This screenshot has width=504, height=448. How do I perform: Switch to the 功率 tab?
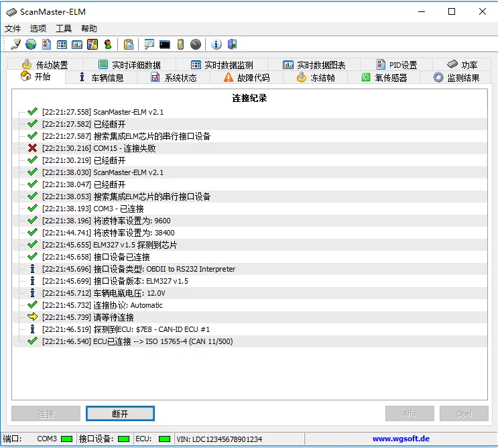tap(462, 64)
